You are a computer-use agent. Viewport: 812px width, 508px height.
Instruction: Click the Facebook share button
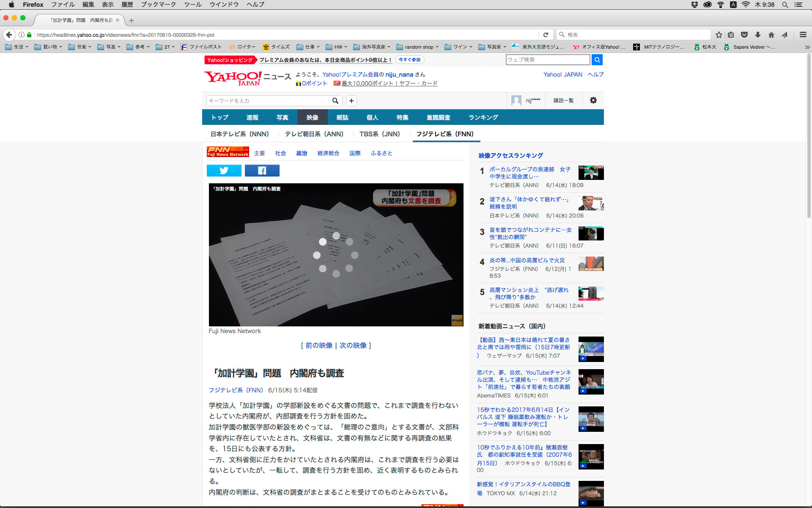[x=262, y=171]
